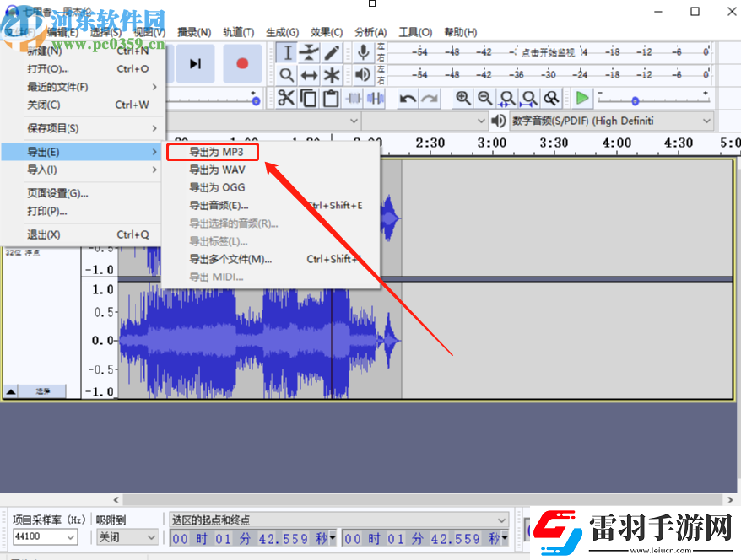Open selection start time format arrow
Viewport: 741px width, 560px height.
pos(333,538)
